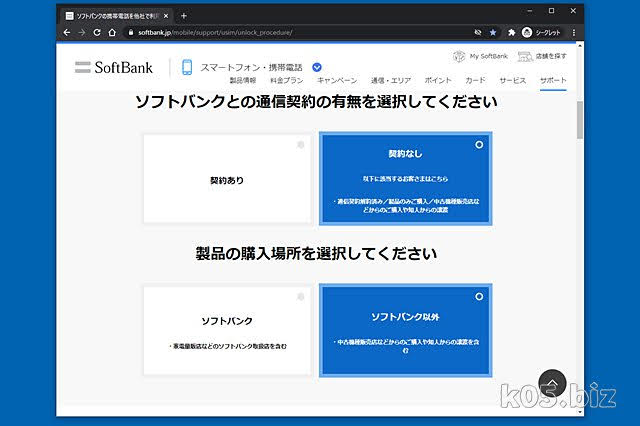Screen dimensions: 640x426
Task: Click the 店舗を探す store finder link
Action: coord(542,56)
